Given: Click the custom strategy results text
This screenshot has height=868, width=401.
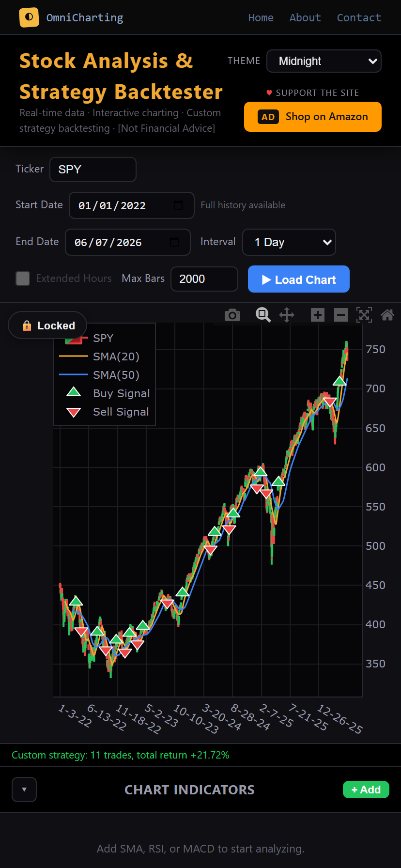Looking at the screenshot, I should pyautogui.click(x=121, y=755).
